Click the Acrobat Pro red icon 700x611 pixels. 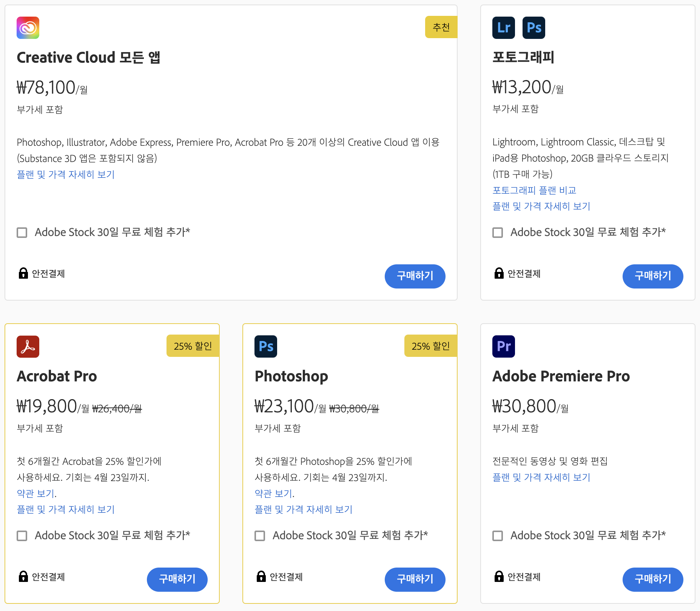point(28,346)
